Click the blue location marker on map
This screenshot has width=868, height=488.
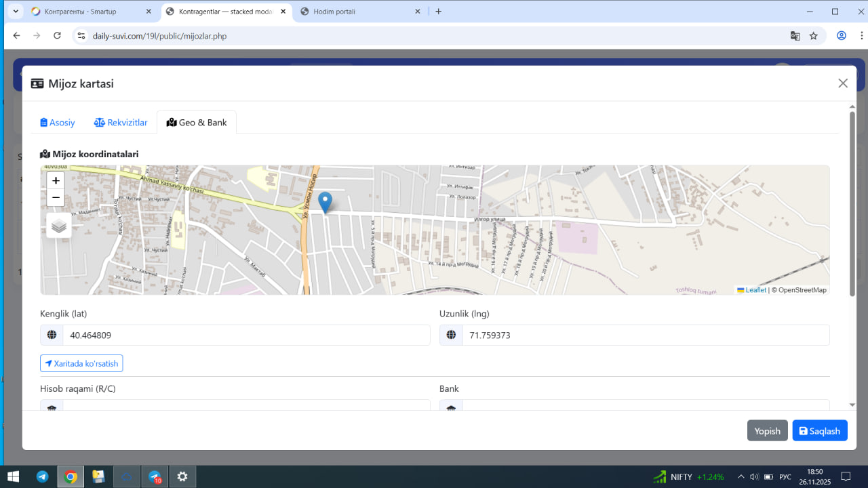(x=325, y=202)
